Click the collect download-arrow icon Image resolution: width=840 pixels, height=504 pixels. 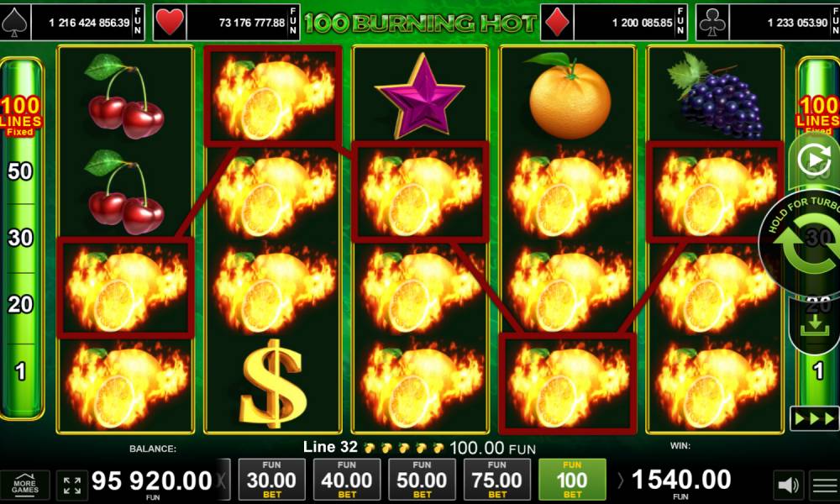click(x=814, y=325)
